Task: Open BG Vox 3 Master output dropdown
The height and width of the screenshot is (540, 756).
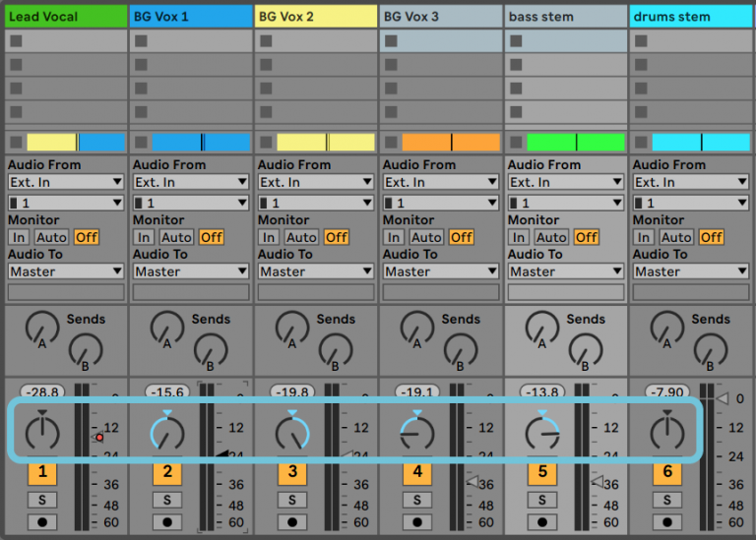Action: point(441,271)
